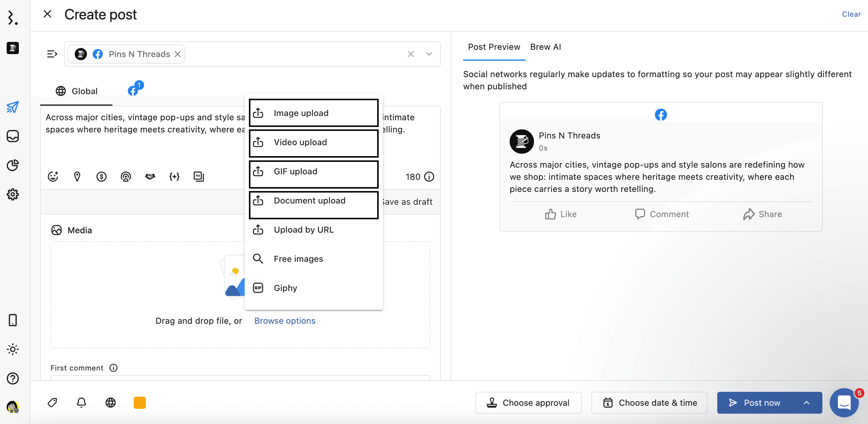
Task: Expand Post now options arrow
Action: coord(806,402)
